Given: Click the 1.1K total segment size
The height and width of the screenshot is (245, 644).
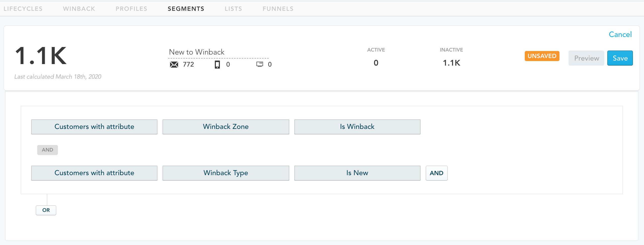Looking at the screenshot, I should coord(41,56).
